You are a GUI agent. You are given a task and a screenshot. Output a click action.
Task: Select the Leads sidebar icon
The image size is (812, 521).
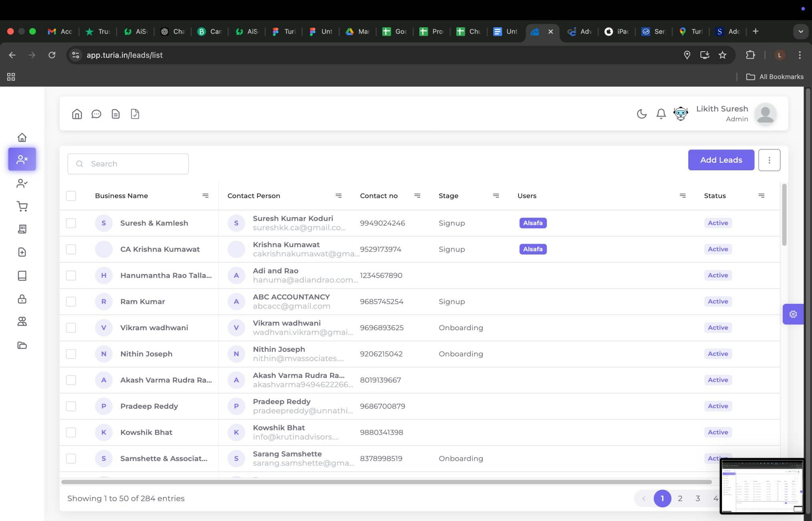point(22,160)
